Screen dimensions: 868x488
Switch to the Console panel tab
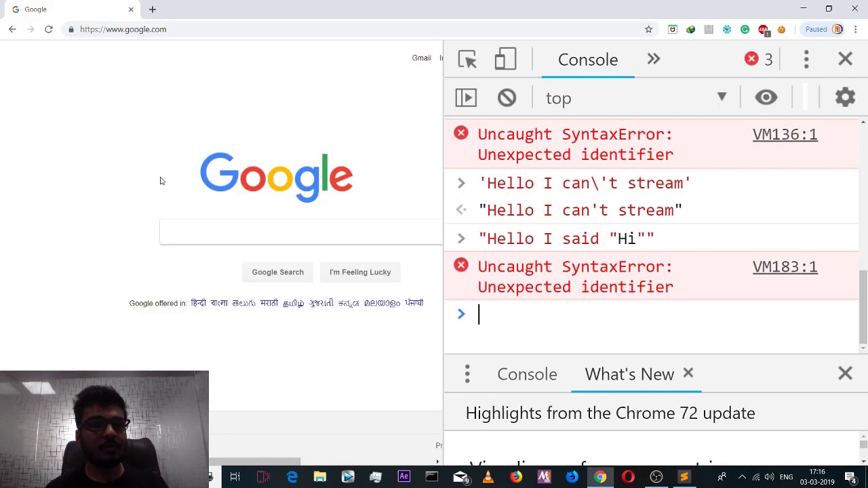click(x=588, y=60)
